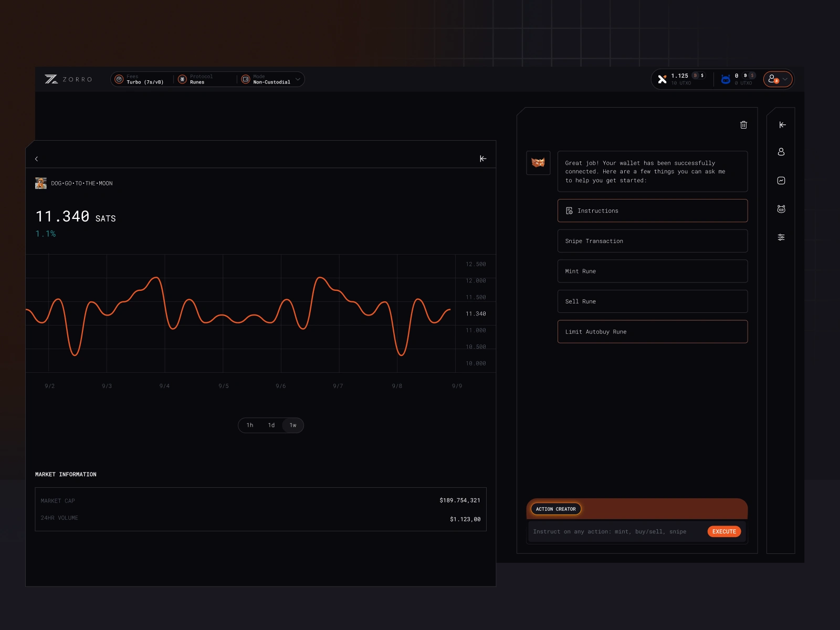Click the 9/2 date label on chart
The image size is (840, 630).
point(50,386)
